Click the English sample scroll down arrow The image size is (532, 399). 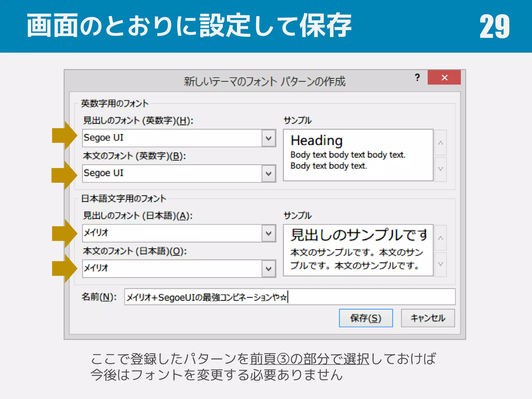coord(441,169)
